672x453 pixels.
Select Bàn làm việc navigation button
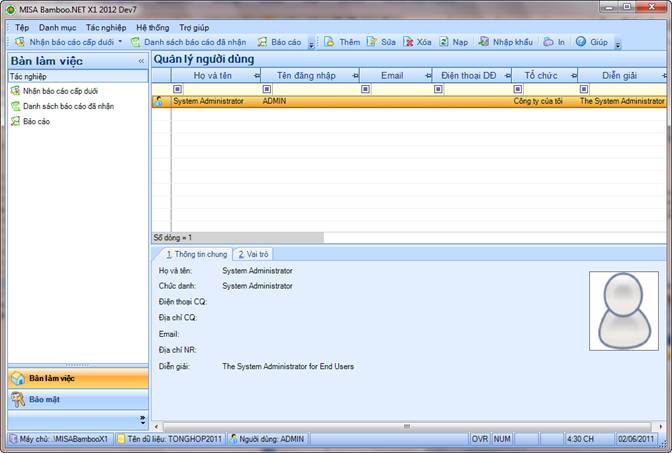(x=78, y=378)
